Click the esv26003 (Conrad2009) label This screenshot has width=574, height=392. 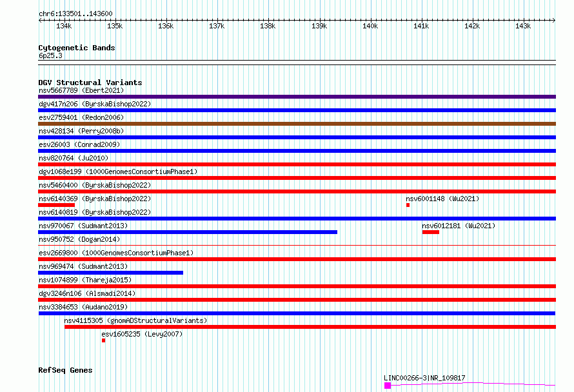pyautogui.click(x=79, y=144)
